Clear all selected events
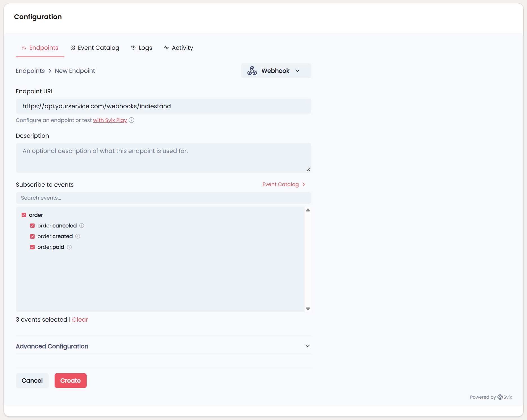 tap(80, 319)
